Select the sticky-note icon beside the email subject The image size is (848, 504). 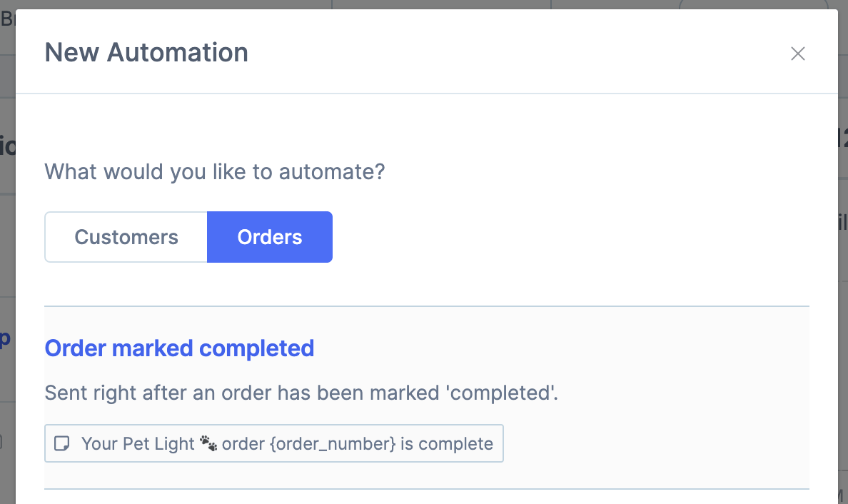pos(62,443)
